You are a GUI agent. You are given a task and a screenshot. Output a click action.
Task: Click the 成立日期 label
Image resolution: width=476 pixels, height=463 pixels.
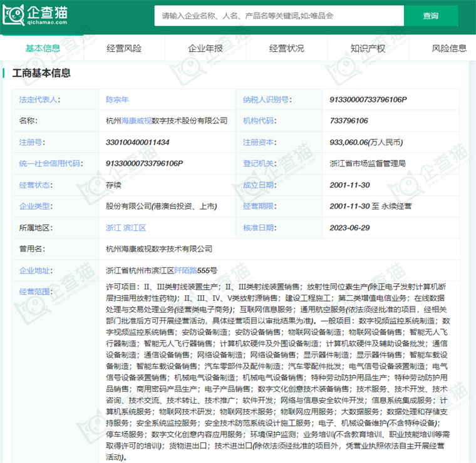pyautogui.click(x=258, y=185)
